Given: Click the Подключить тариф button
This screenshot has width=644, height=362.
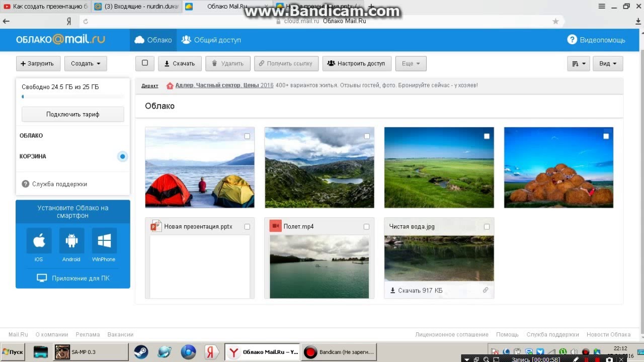Looking at the screenshot, I should 73,114.
